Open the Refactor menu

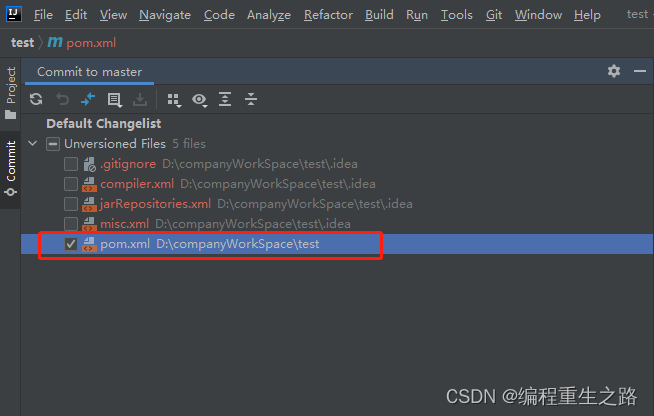point(328,15)
